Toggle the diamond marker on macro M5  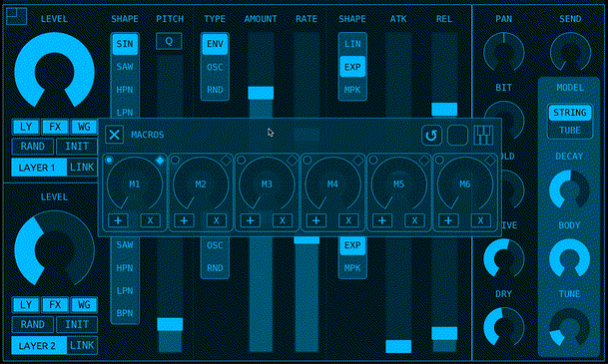(x=424, y=161)
